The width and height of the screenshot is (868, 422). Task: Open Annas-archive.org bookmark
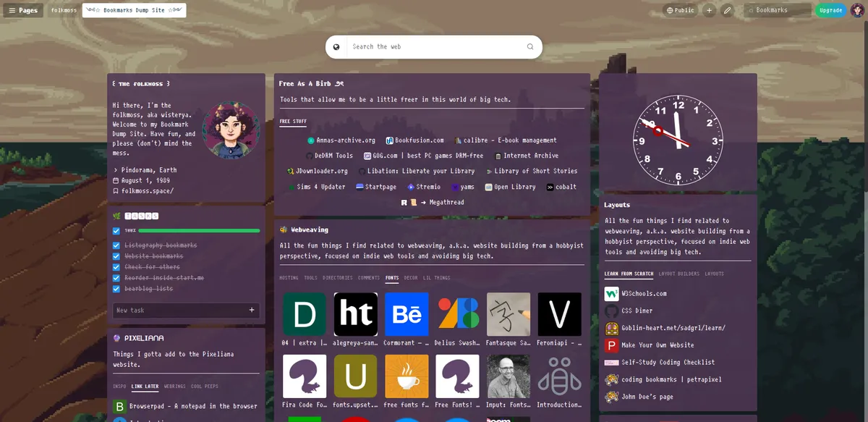click(x=341, y=140)
